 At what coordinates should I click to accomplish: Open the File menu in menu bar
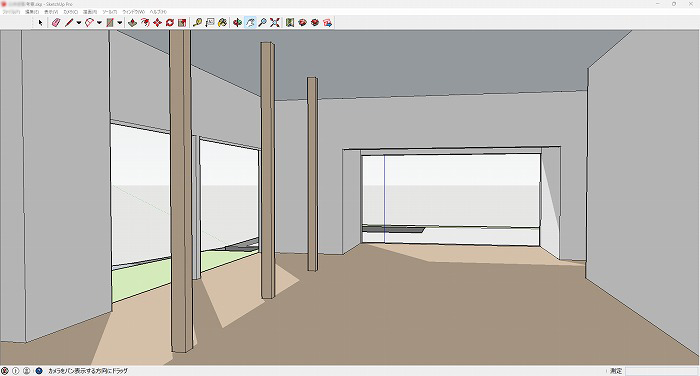click(x=11, y=12)
